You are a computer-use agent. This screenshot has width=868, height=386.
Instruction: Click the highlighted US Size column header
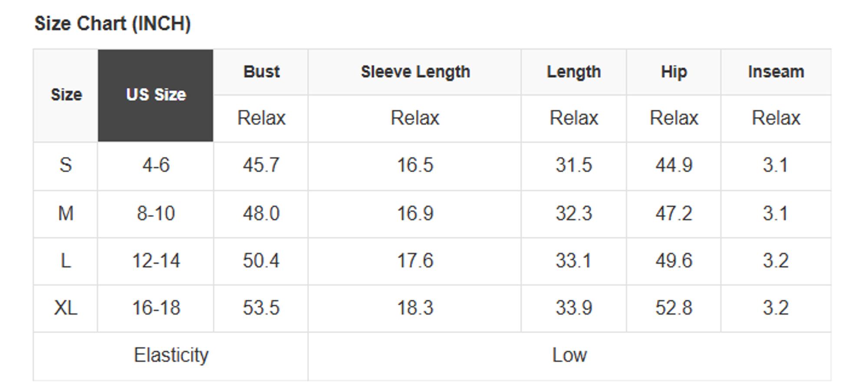pyautogui.click(x=156, y=95)
